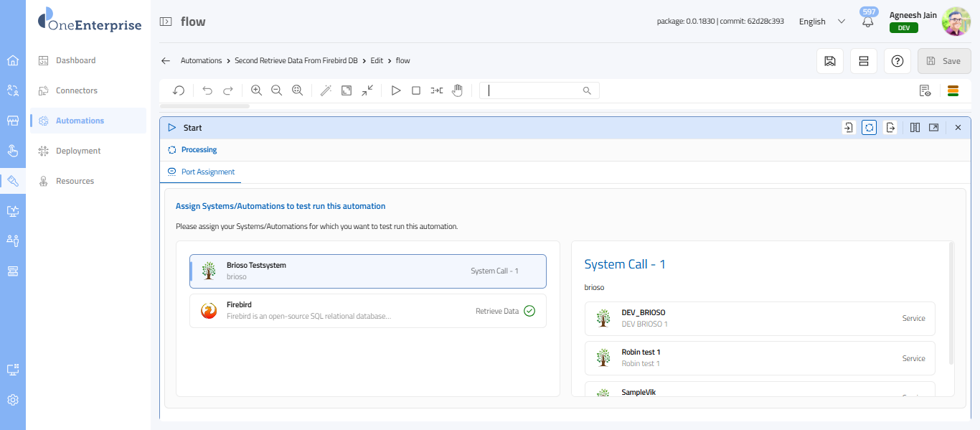Select the Firebird Retrieve Data row
This screenshot has width=980, height=430.
367,311
